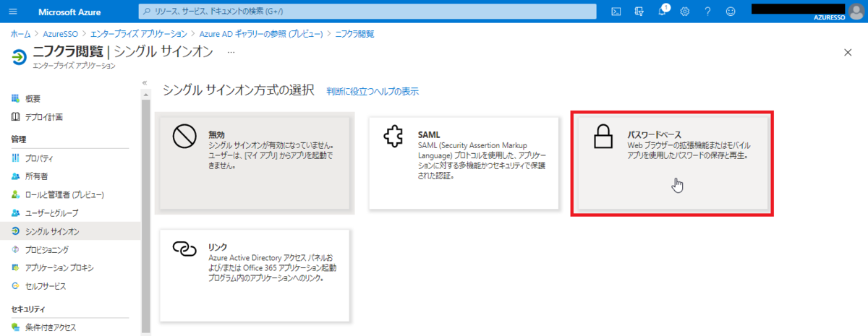Open the help question mark icon
Image resolution: width=868 pixels, height=336 pixels.
707,12
